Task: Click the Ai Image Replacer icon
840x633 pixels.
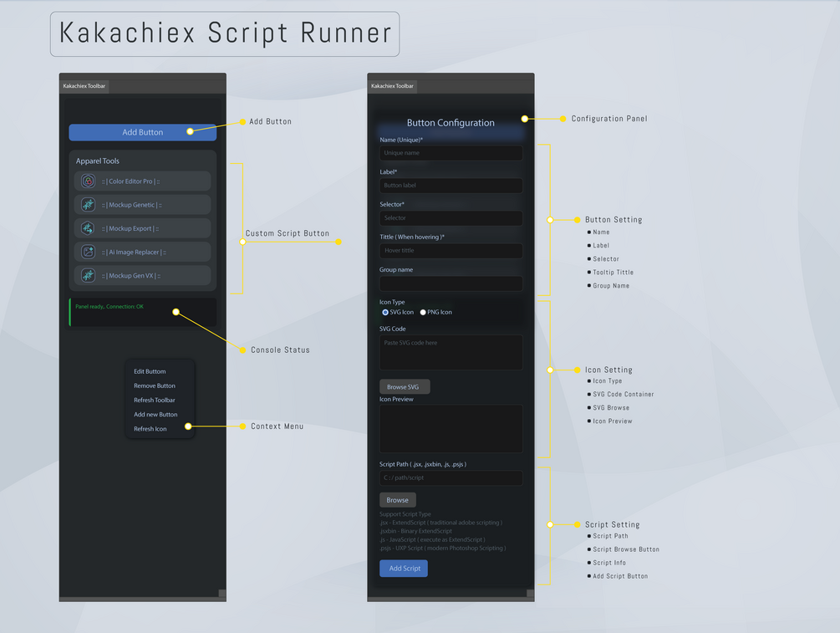Action: (x=88, y=252)
